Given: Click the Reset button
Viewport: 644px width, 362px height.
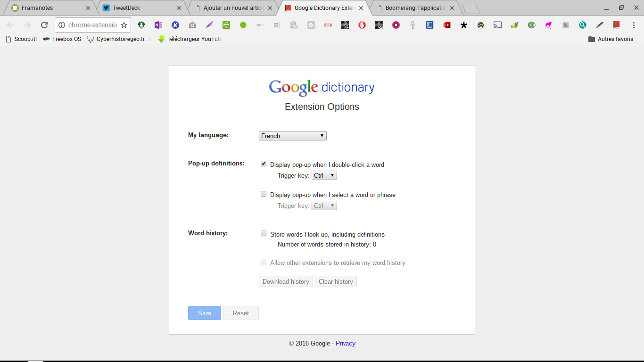Looking at the screenshot, I should [241, 313].
